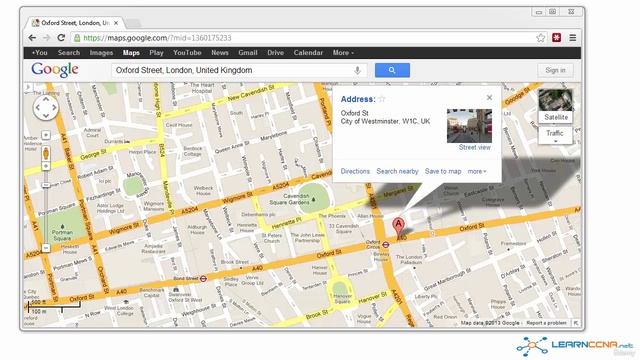Click the browser back arrow
Image resolution: width=640 pixels, height=360 pixels.
(x=32, y=38)
